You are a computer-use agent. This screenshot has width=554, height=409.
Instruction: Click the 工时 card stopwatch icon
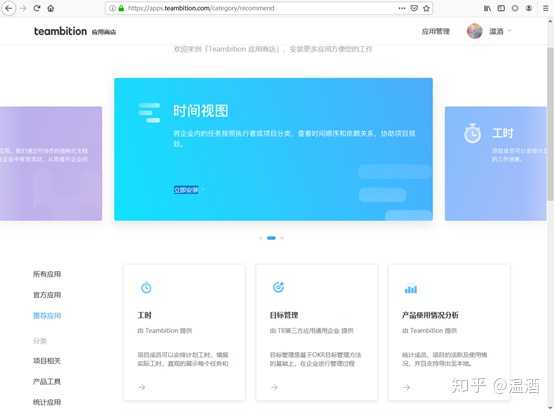(146, 288)
